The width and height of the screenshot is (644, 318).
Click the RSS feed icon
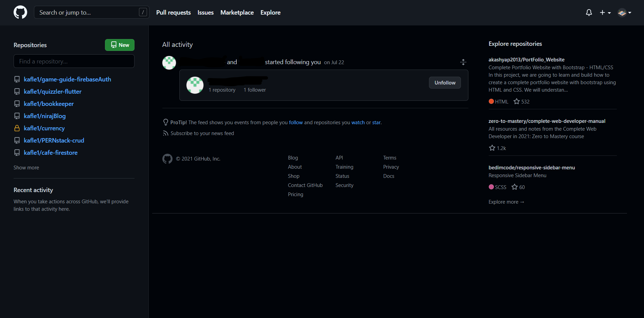166,133
